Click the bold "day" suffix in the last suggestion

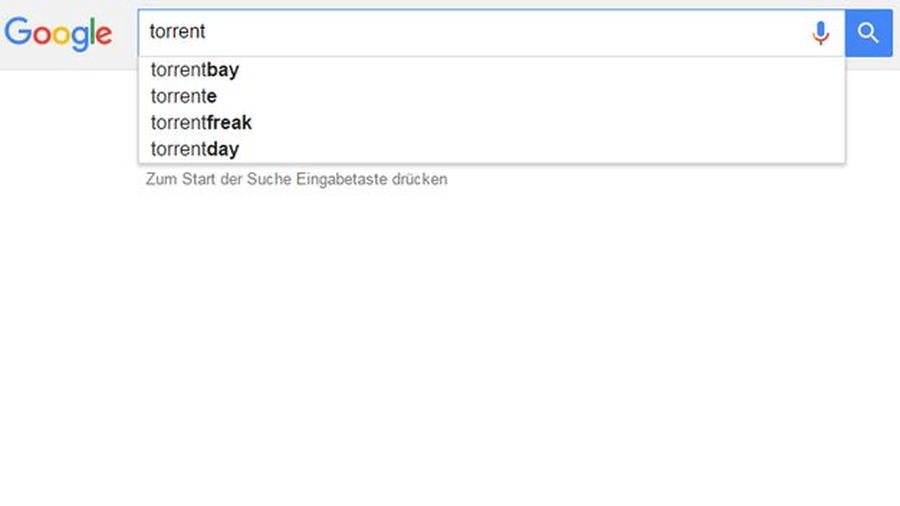223,149
